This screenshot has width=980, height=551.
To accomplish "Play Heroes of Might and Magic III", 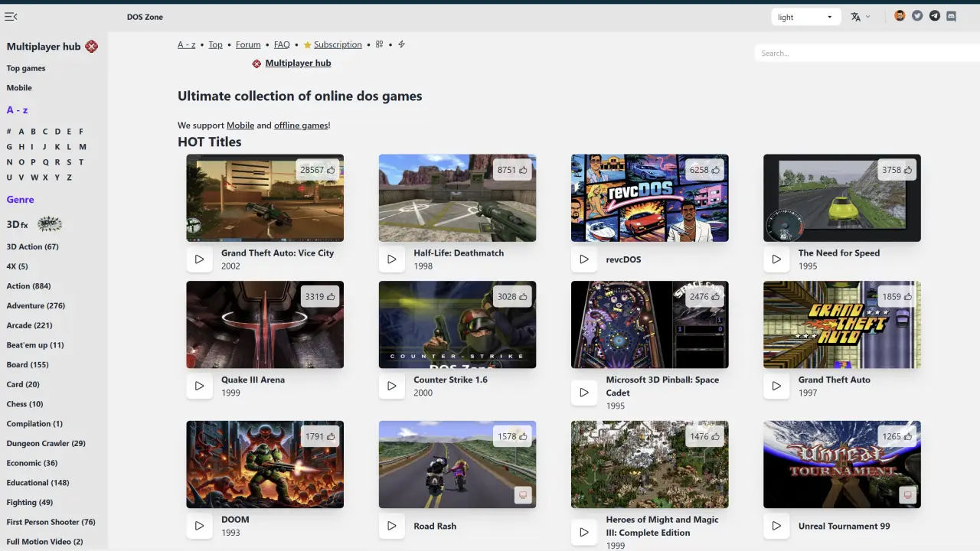I will [x=583, y=532].
